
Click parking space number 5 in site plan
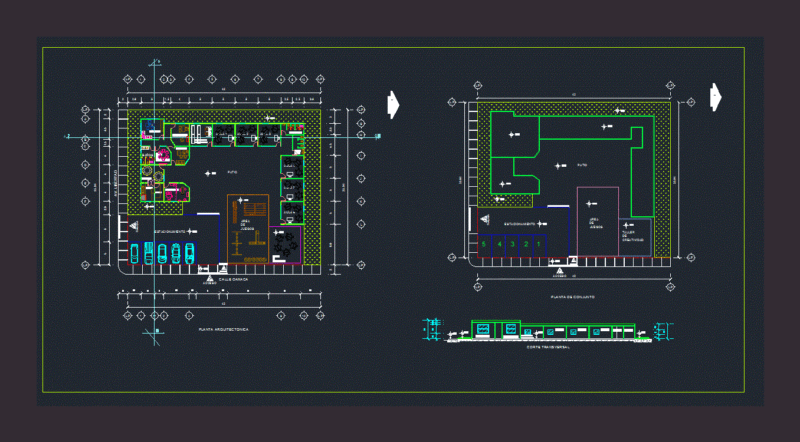pos(484,244)
